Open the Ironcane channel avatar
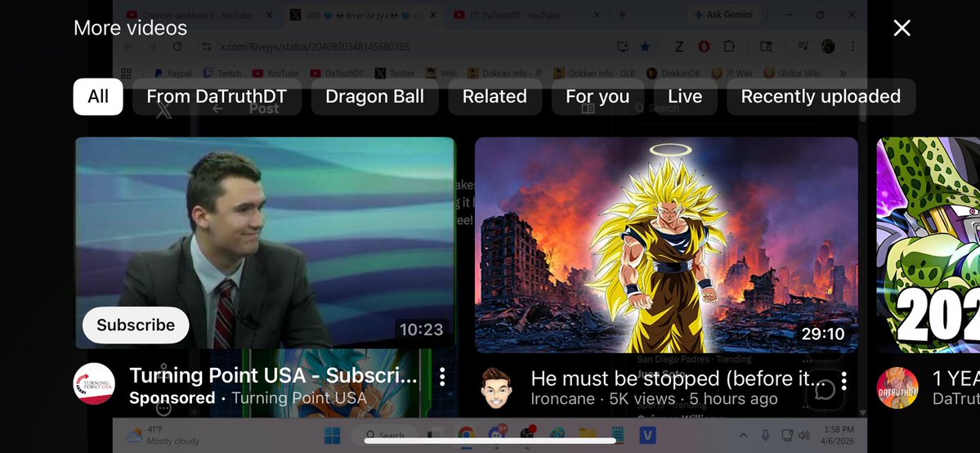The height and width of the screenshot is (453, 980). (x=497, y=388)
